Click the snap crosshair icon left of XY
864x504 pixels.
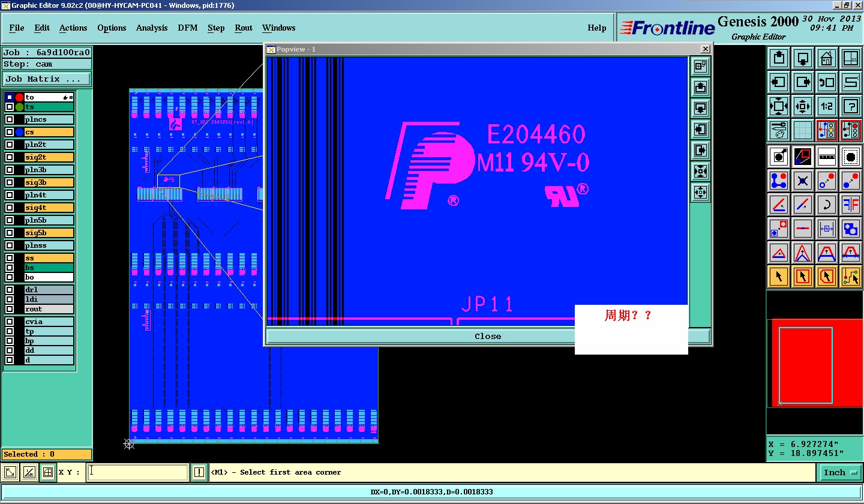click(49, 473)
